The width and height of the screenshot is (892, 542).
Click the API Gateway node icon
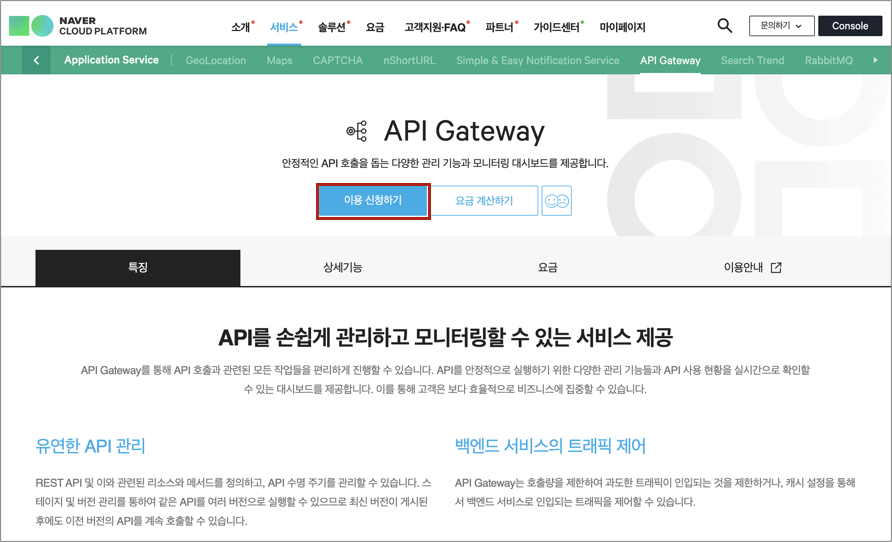pyautogui.click(x=357, y=131)
